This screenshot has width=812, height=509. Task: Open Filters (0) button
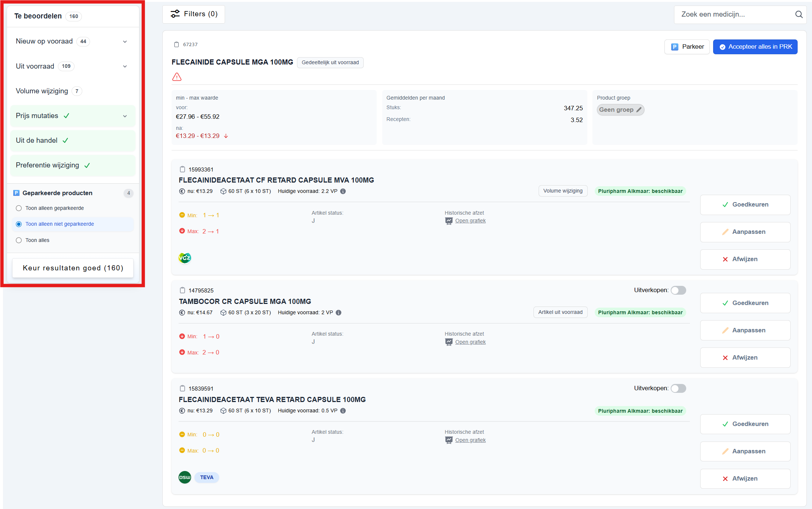point(194,14)
